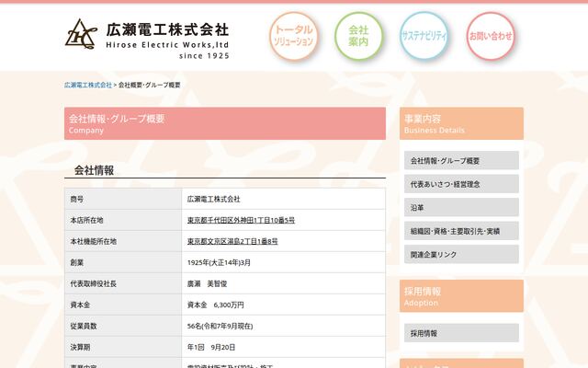The image size is (588, 368).
Task: Click the 会社情報 section heading
Action: [x=94, y=170]
